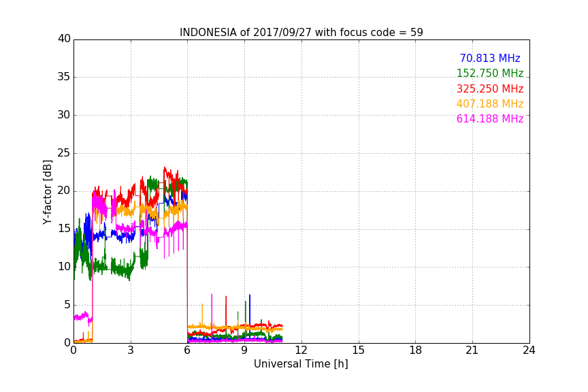The height and width of the screenshot is (392, 588).
Task: Click the Universal Time [h] axis label
Action: tap(301, 364)
